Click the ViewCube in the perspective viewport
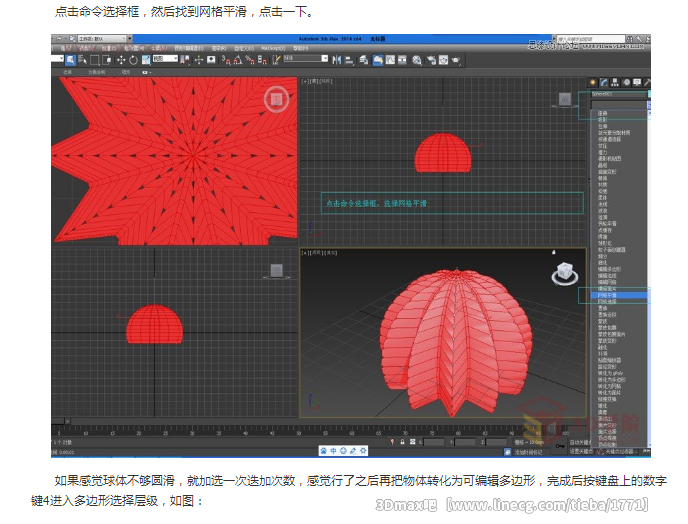Viewport: 688px width, 524px height. 565,273
